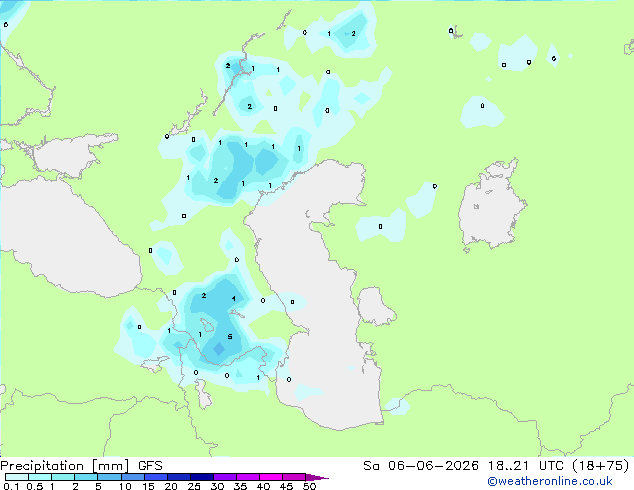Viewport: 634px width, 490px height.
Task: Click the 40–45 mm magenta legend box
Action: tap(271, 477)
